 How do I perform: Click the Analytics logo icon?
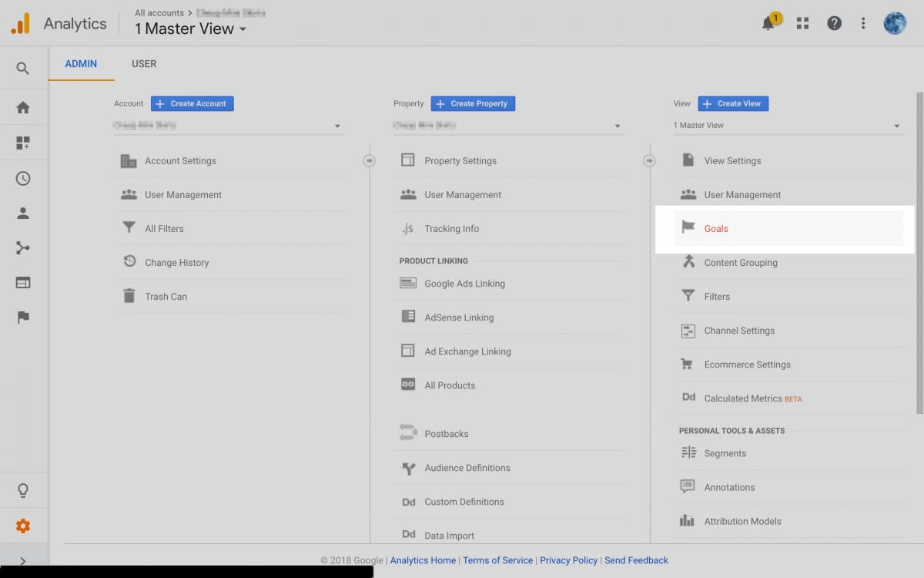tap(20, 23)
